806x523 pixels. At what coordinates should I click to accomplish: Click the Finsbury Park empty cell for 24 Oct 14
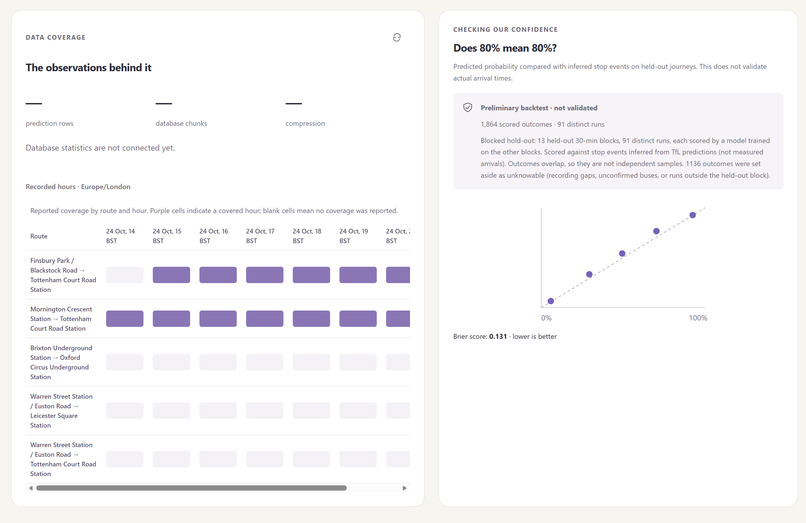pos(124,275)
